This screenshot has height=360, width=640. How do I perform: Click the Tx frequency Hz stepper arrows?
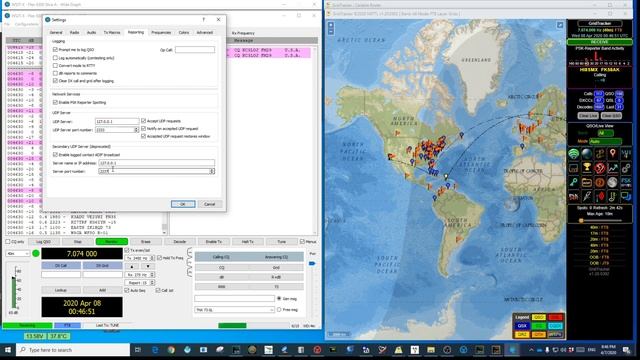152,258
